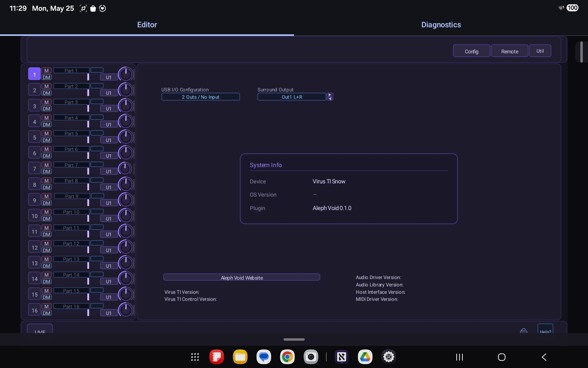Open the Part 1 preset name field
The width and height of the screenshot is (588, 368).
(x=71, y=71)
